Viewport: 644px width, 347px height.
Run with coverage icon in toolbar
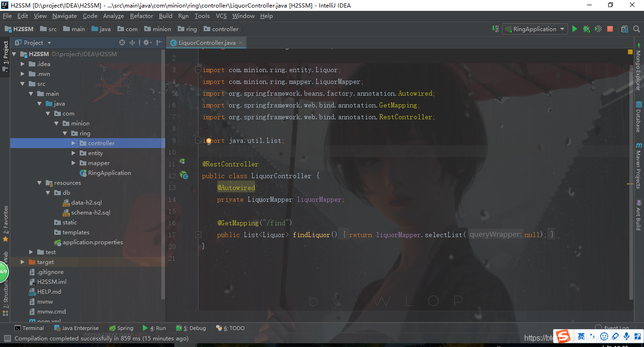pos(598,29)
